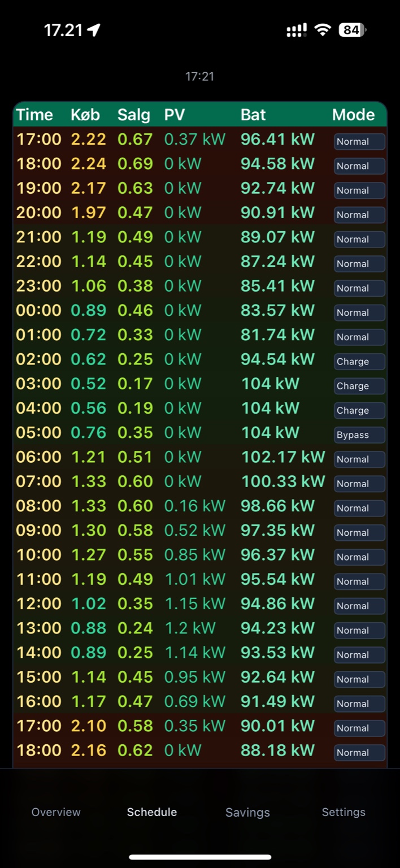Go to the Settings tab

344,812
